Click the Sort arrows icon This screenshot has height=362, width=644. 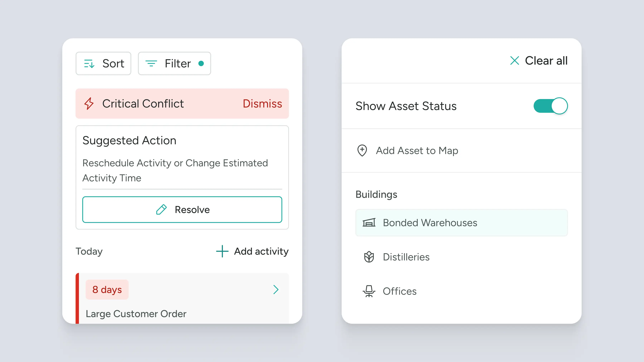(89, 64)
